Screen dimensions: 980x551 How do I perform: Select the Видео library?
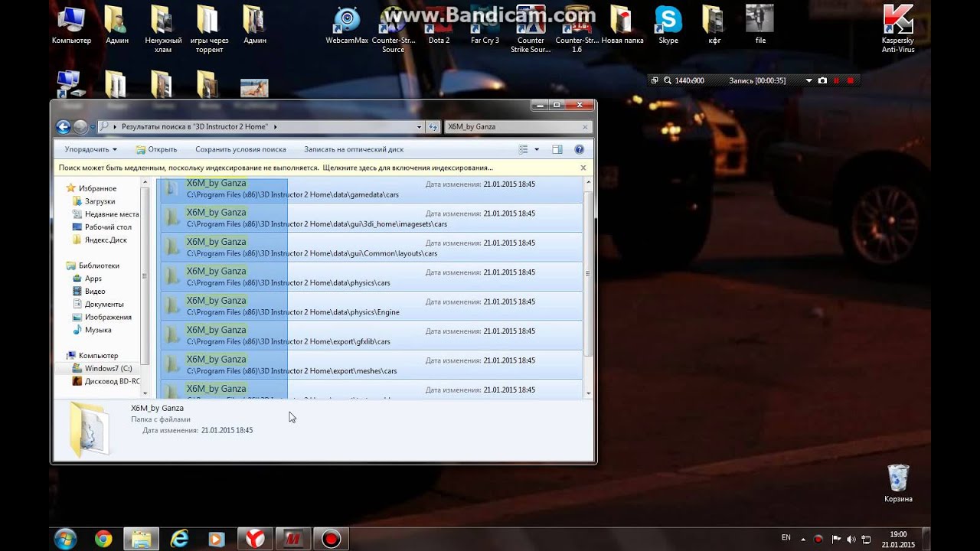click(89, 292)
